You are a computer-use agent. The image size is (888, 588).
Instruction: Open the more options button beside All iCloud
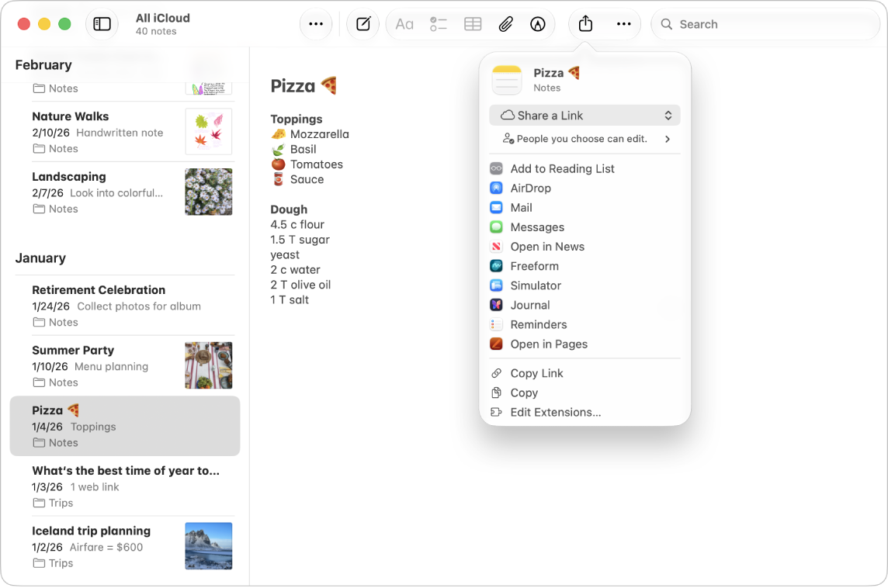pos(316,24)
